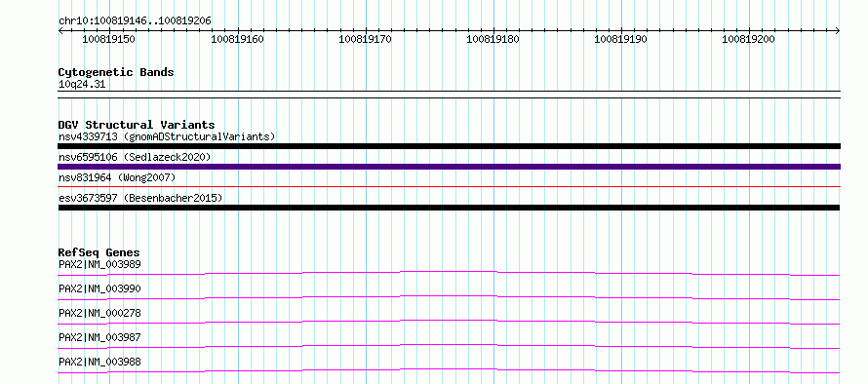Select the Cytogenetic Bands track heading
The width and height of the screenshot is (868, 384).
[116, 72]
